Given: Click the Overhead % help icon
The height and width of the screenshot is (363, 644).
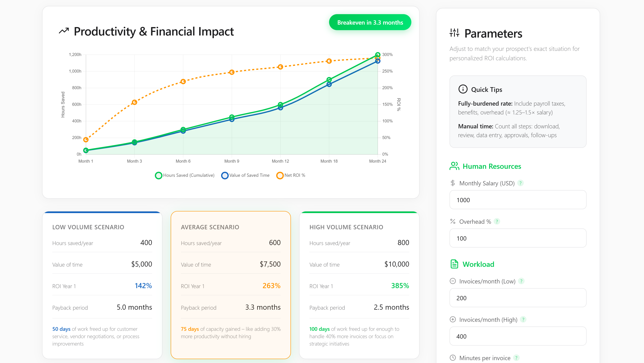Looking at the screenshot, I should pos(497,221).
